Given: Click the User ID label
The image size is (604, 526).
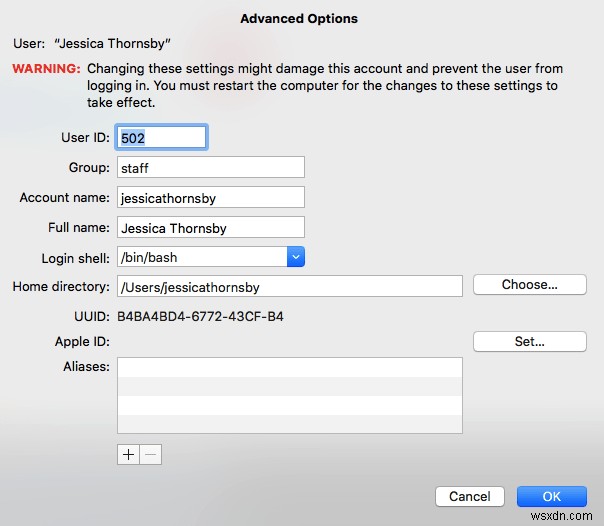Looking at the screenshot, I should [86, 137].
